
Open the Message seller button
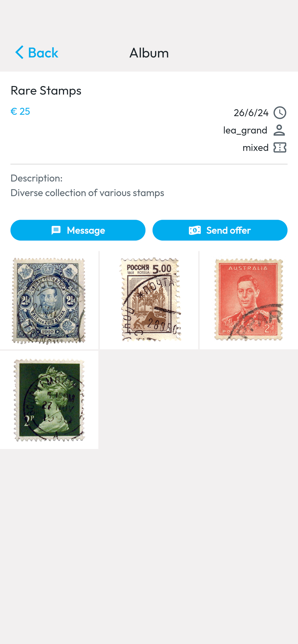(x=78, y=230)
